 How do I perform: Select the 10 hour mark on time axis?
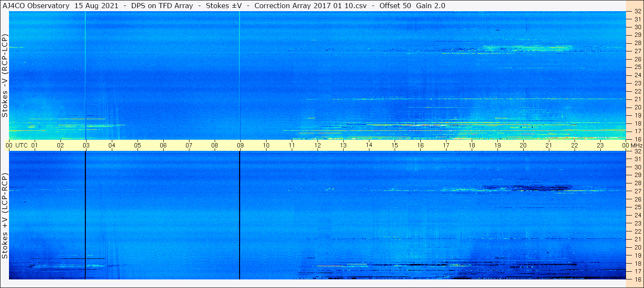[266, 145]
